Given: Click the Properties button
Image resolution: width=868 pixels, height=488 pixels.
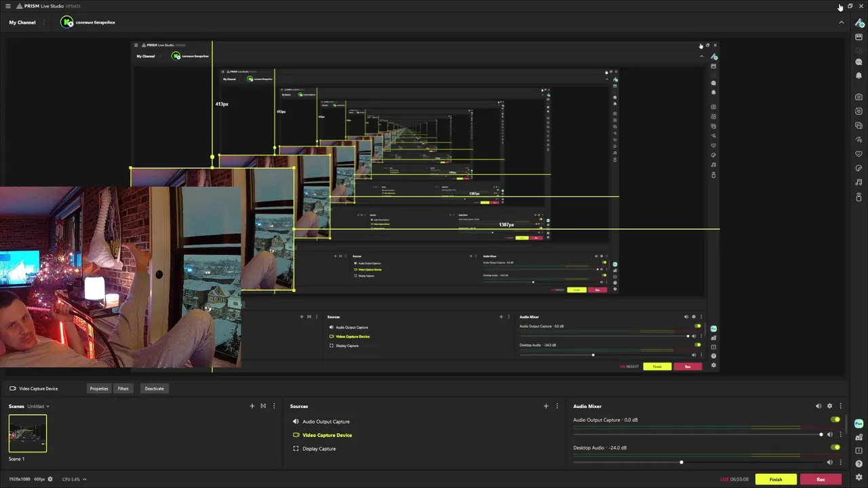Looking at the screenshot, I should coord(99,388).
